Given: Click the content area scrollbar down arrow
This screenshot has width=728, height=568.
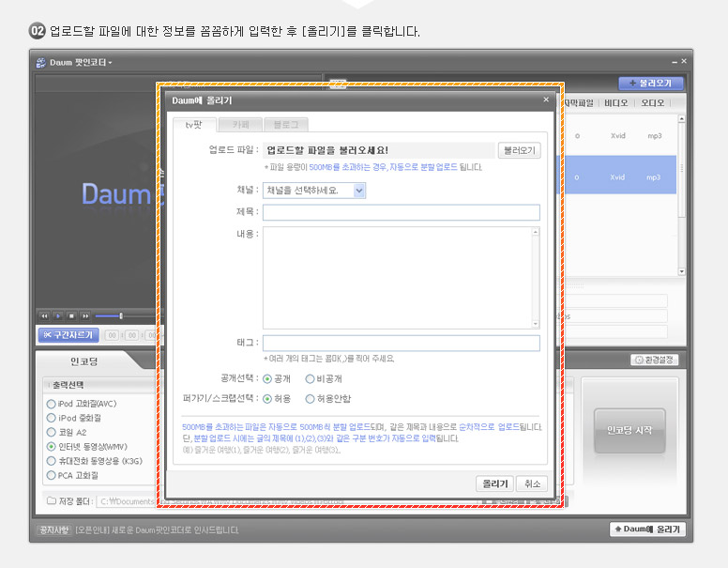Looking at the screenshot, I should [x=536, y=324].
